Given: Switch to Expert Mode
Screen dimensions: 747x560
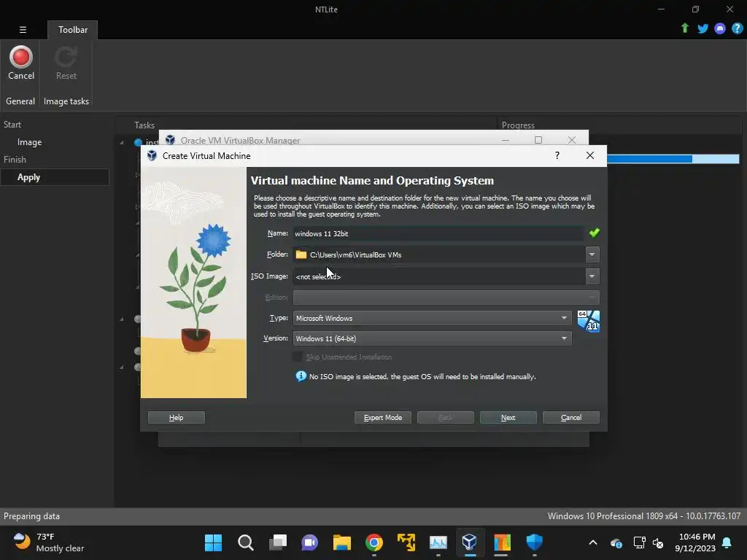Looking at the screenshot, I should 382,418.
